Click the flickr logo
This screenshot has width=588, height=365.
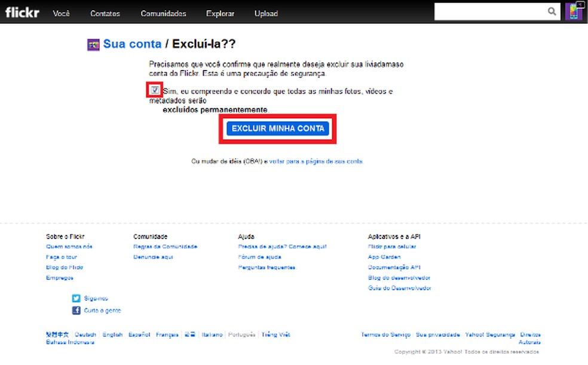click(x=22, y=12)
